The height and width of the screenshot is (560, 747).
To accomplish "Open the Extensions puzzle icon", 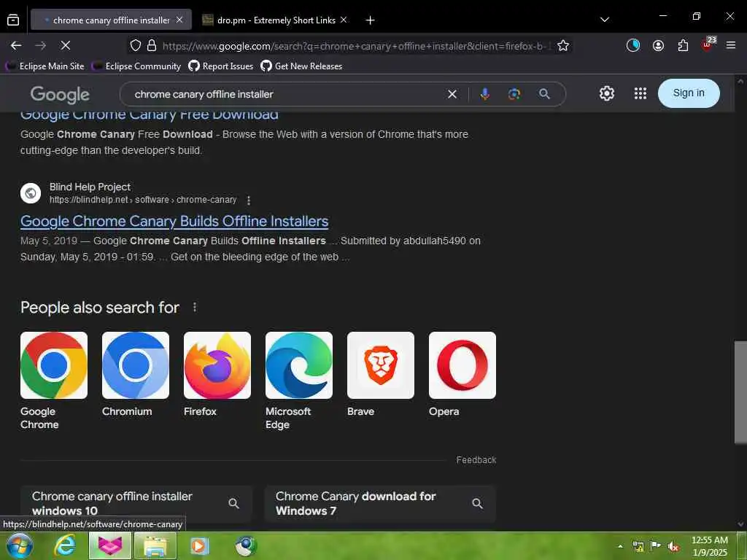I will click(683, 46).
